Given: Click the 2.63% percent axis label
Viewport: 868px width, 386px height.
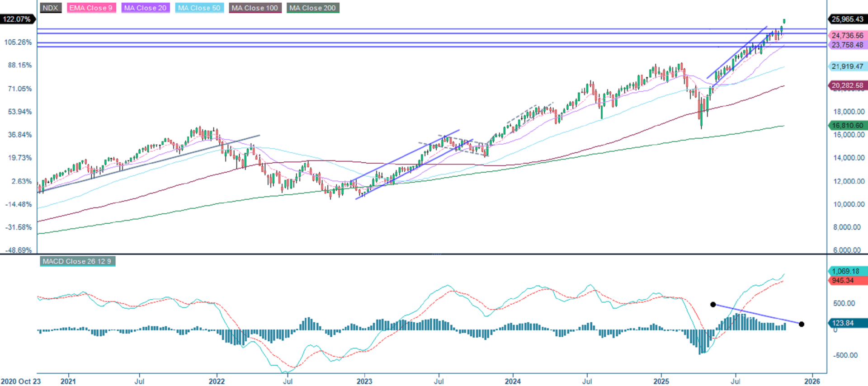Looking at the screenshot, I should pyautogui.click(x=22, y=181).
